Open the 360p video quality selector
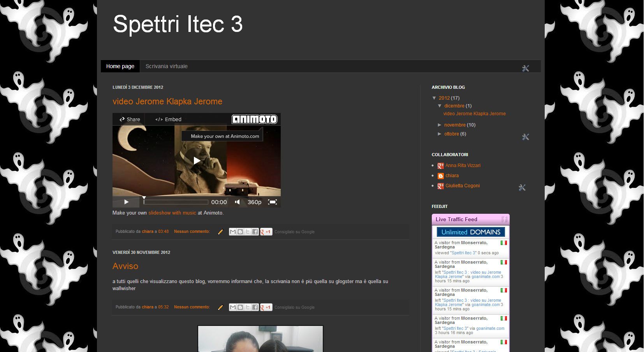 (x=254, y=202)
